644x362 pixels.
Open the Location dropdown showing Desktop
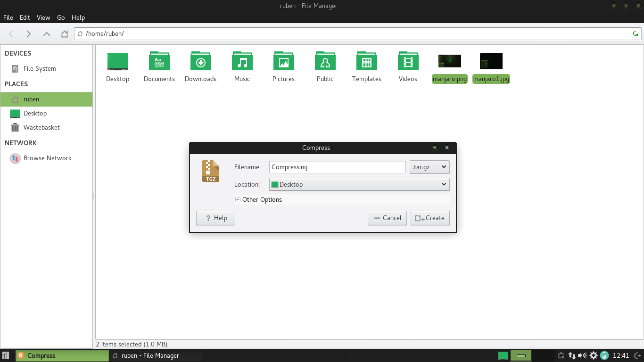pos(359,184)
